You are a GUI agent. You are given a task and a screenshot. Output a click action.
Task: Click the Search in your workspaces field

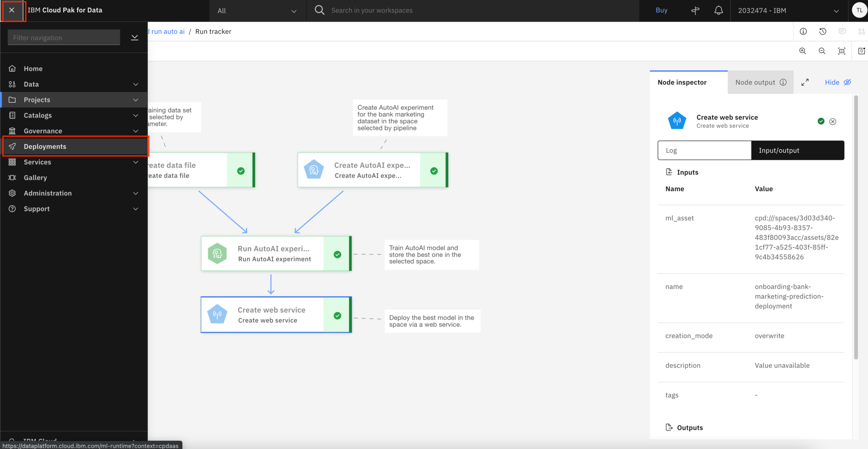click(483, 10)
